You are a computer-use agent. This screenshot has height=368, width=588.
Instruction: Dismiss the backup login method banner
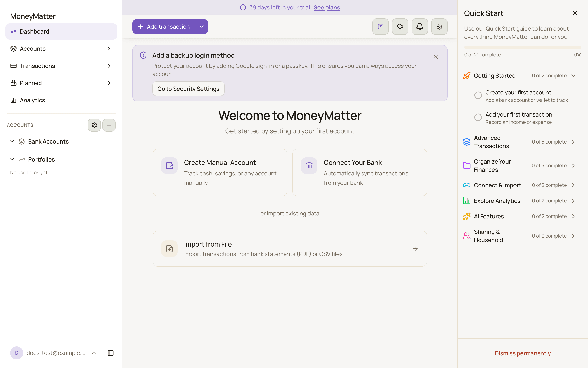tap(436, 57)
